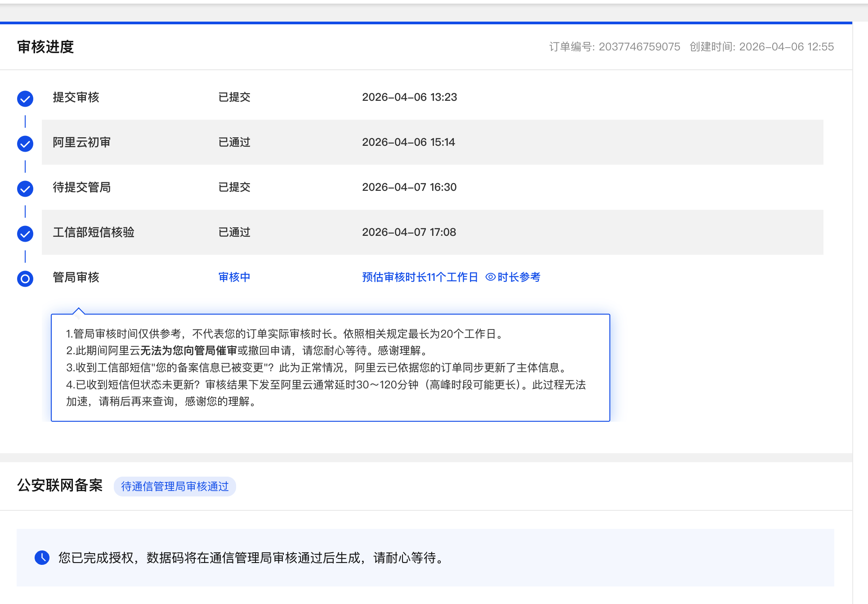Open the 时长参考 link

tap(519, 277)
